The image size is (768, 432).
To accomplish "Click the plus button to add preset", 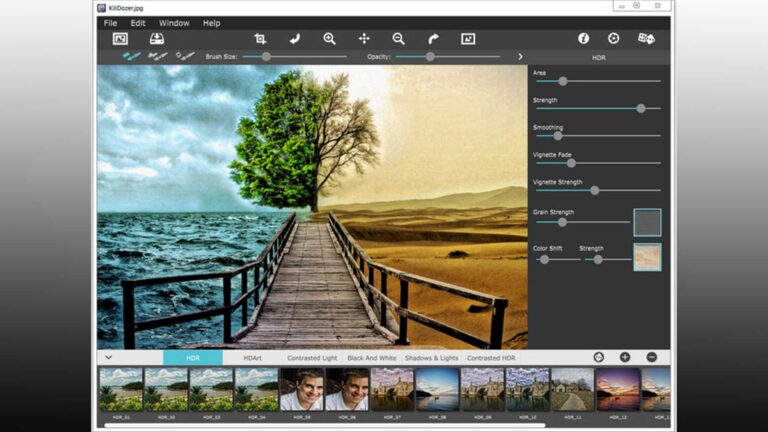I will pyautogui.click(x=625, y=357).
